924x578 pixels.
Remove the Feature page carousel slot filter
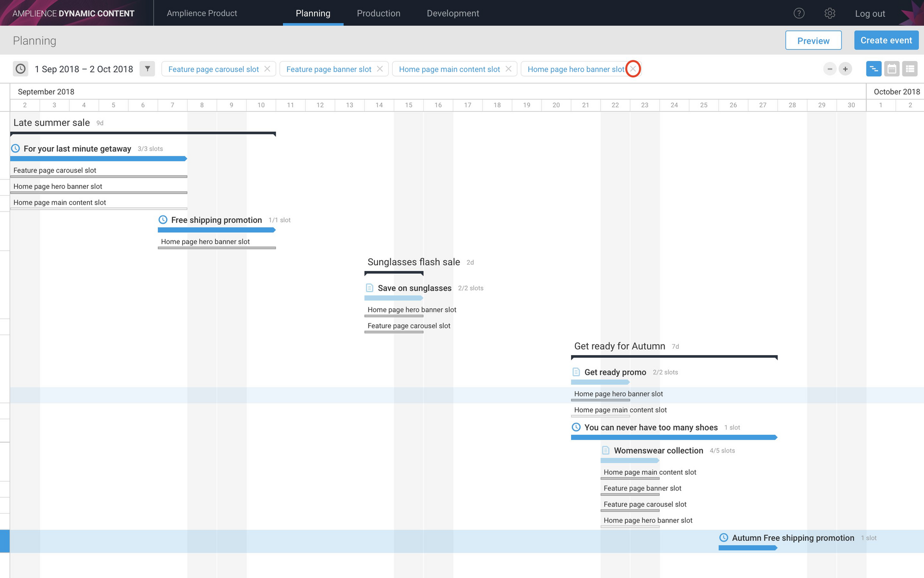(267, 69)
